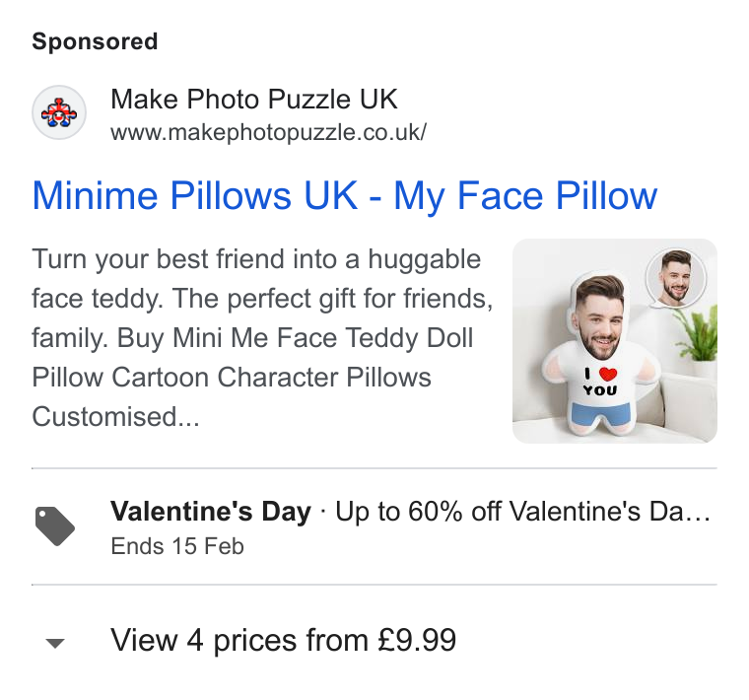This screenshot has width=749, height=700.
Task: Click the Make Photo Puzzle UK favicon
Action: pyautogui.click(x=59, y=112)
